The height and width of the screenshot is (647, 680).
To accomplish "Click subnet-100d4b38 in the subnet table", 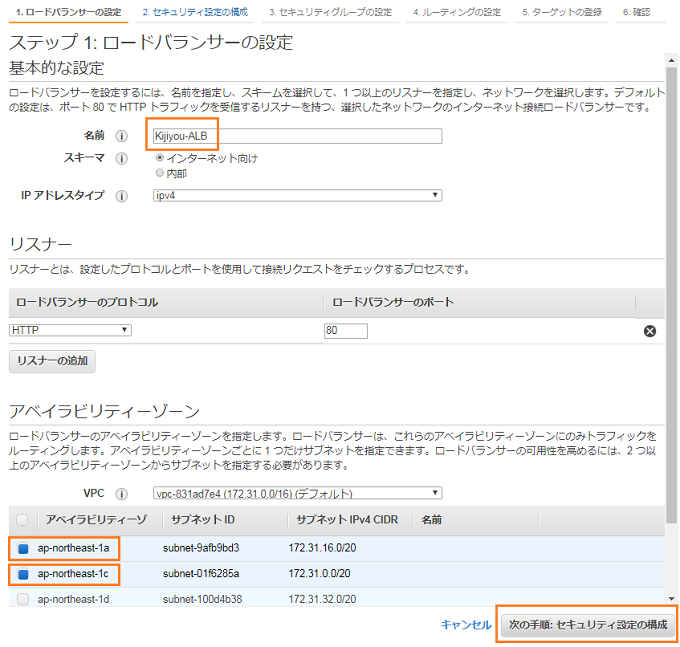I will click(202, 599).
